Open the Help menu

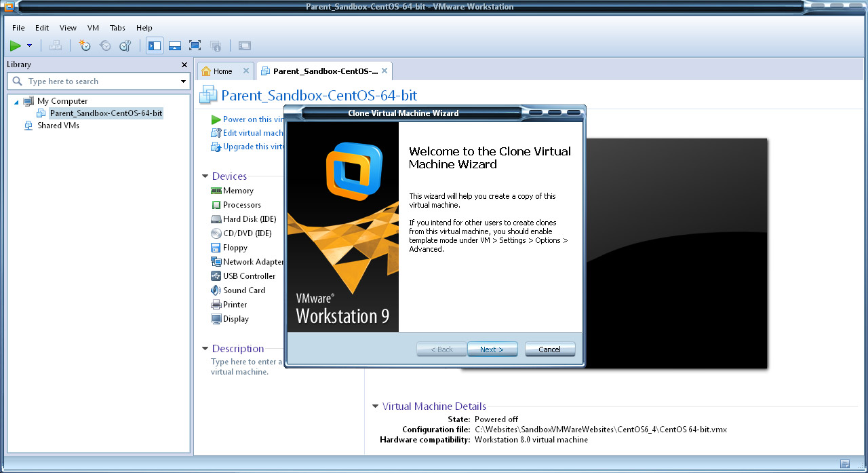point(144,28)
